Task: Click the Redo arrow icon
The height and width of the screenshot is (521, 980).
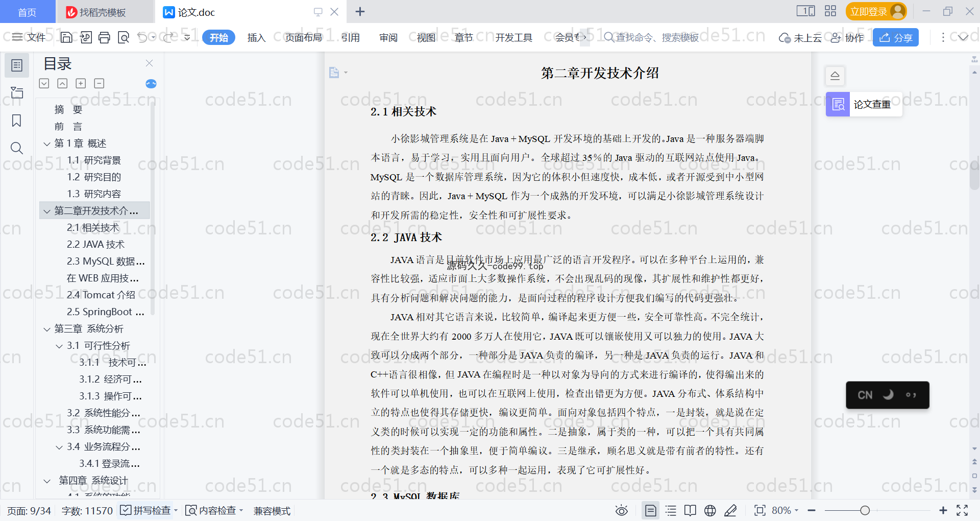Action: [x=168, y=37]
